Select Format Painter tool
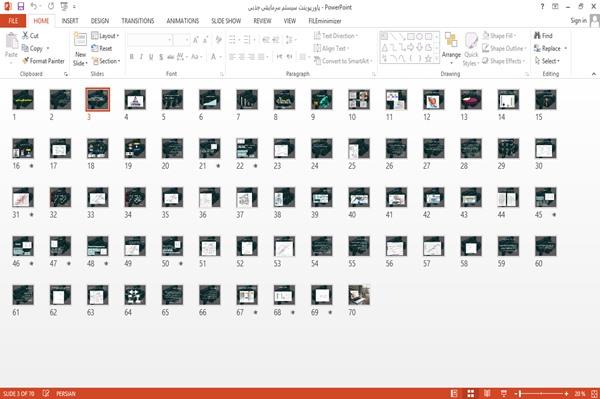 pyautogui.click(x=43, y=61)
